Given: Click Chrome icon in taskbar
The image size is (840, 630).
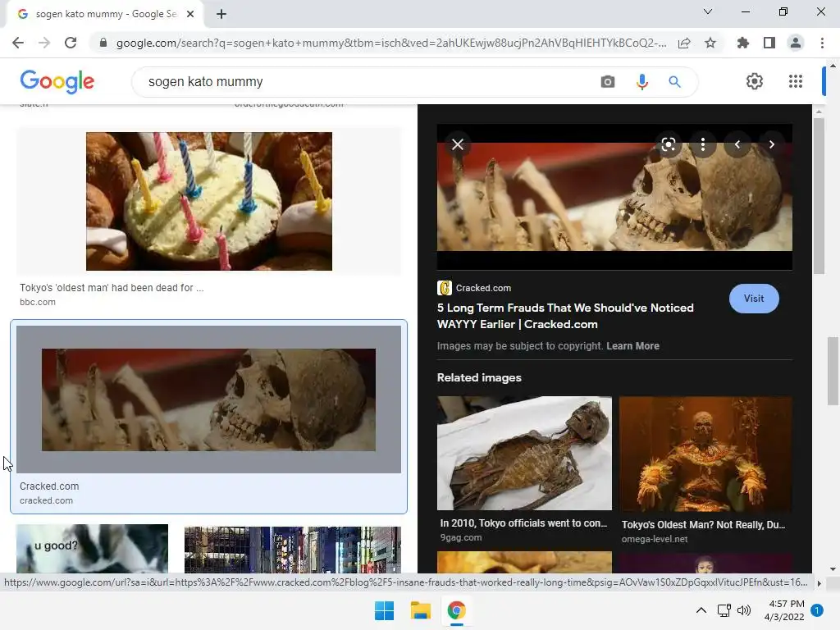Looking at the screenshot, I should [456, 610].
